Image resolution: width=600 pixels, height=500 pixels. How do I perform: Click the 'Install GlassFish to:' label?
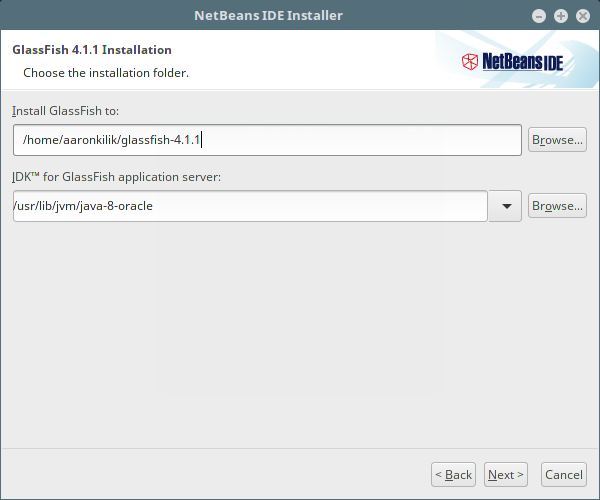pos(65,111)
